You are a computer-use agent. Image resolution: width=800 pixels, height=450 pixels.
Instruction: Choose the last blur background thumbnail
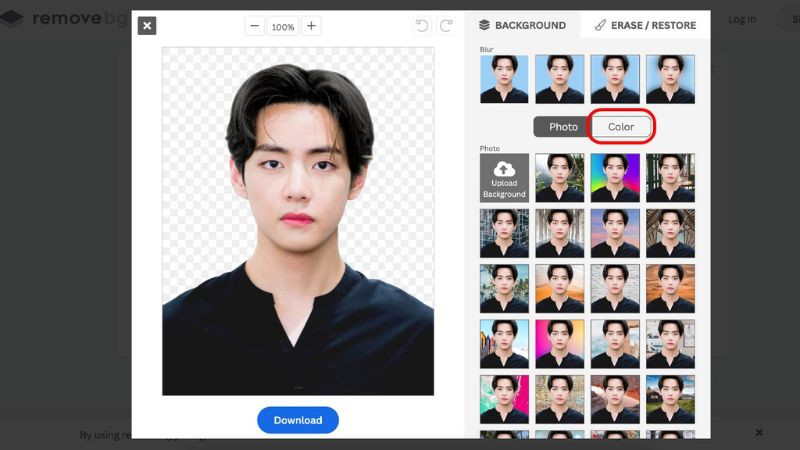(670, 79)
